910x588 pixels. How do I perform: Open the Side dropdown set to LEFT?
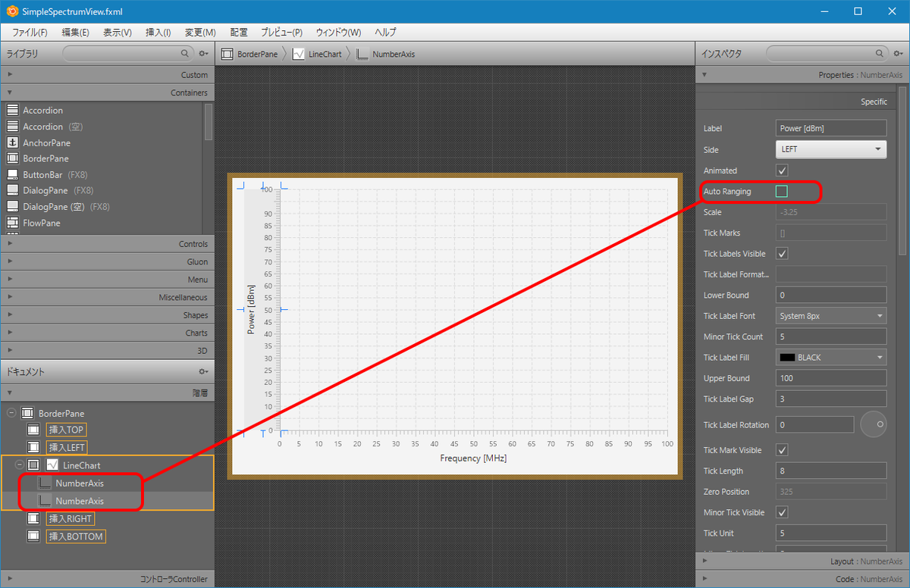[x=831, y=149]
